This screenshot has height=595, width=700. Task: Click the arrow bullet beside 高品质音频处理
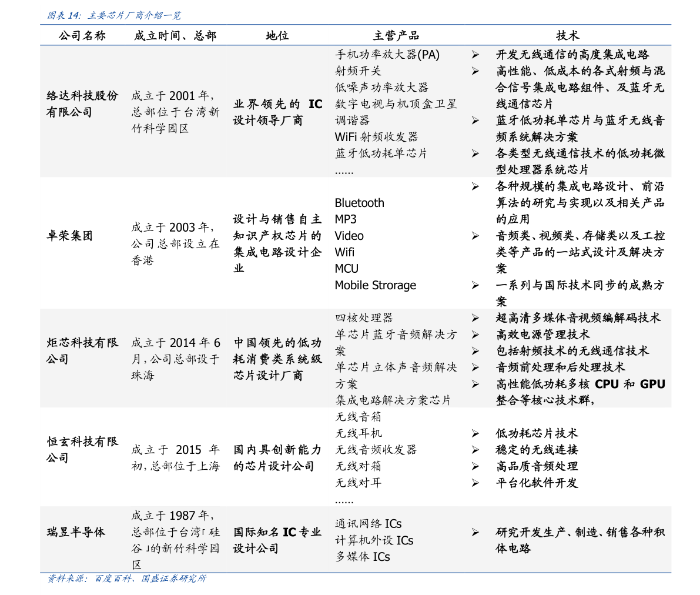[x=475, y=466]
